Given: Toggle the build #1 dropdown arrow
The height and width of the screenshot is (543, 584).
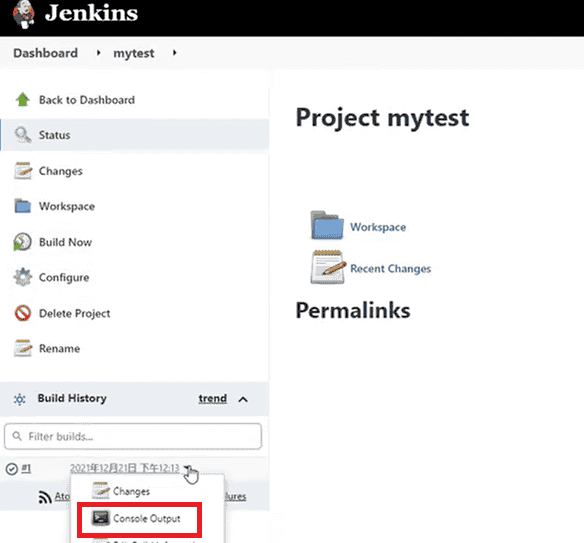Looking at the screenshot, I should point(187,468).
